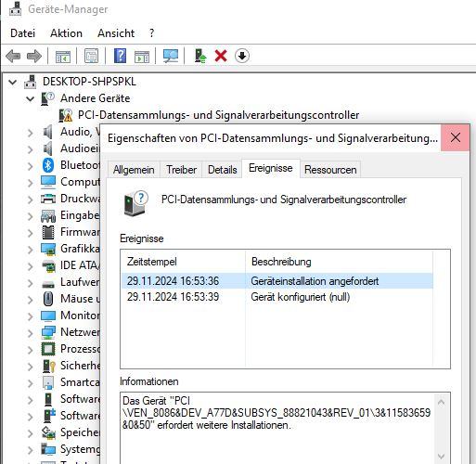Click the Bluetooth category icon
Viewport: 476px width, 464px height.
[48, 165]
